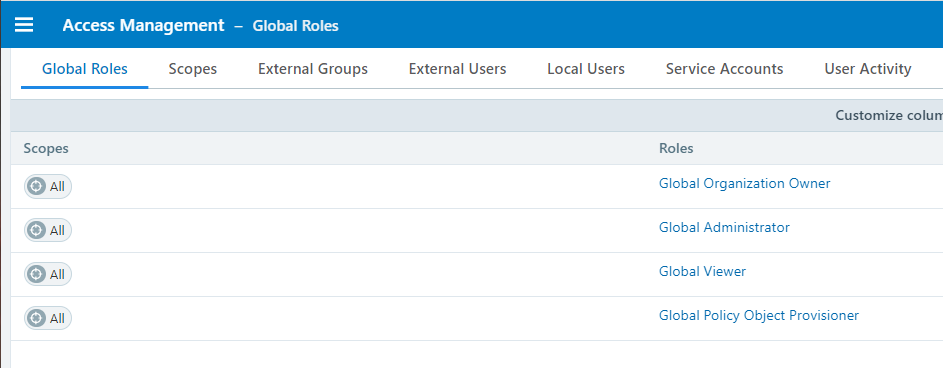Viewport: 943px width, 368px height.
Task: View the User Activity tab
Action: [868, 69]
